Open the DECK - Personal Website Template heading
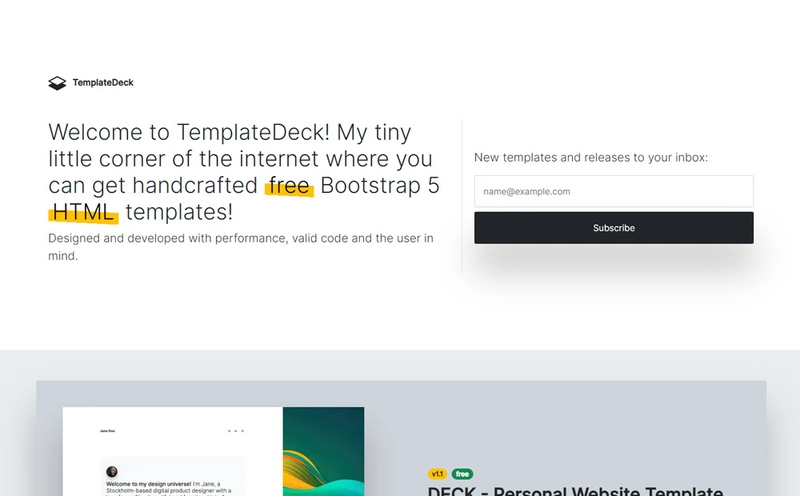The height and width of the screenshot is (496, 800). click(575, 491)
